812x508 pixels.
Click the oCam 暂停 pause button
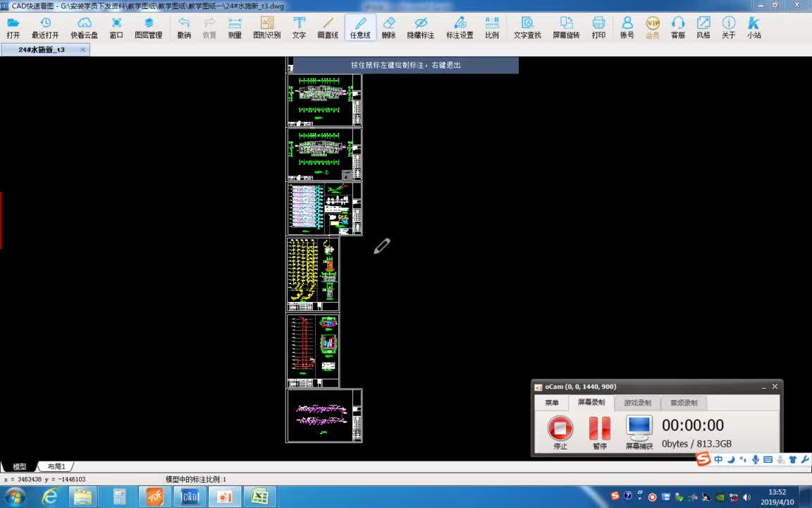coord(600,433)
